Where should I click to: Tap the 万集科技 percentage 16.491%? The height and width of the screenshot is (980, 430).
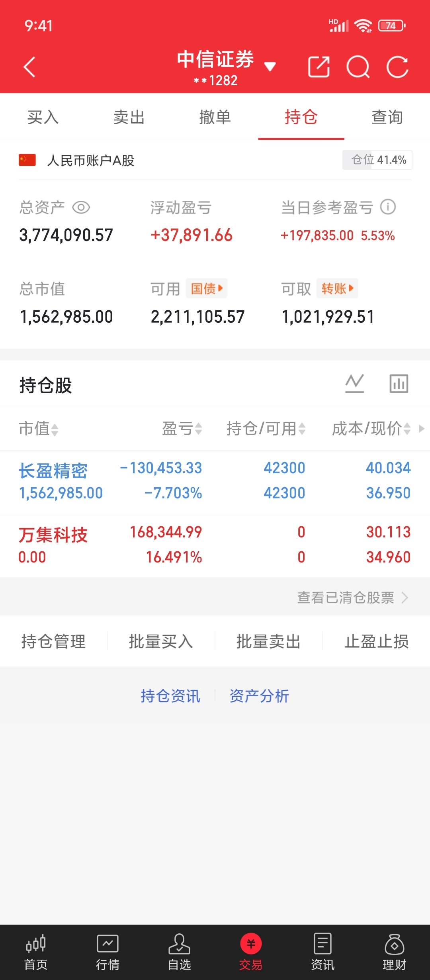coord(174,557)
